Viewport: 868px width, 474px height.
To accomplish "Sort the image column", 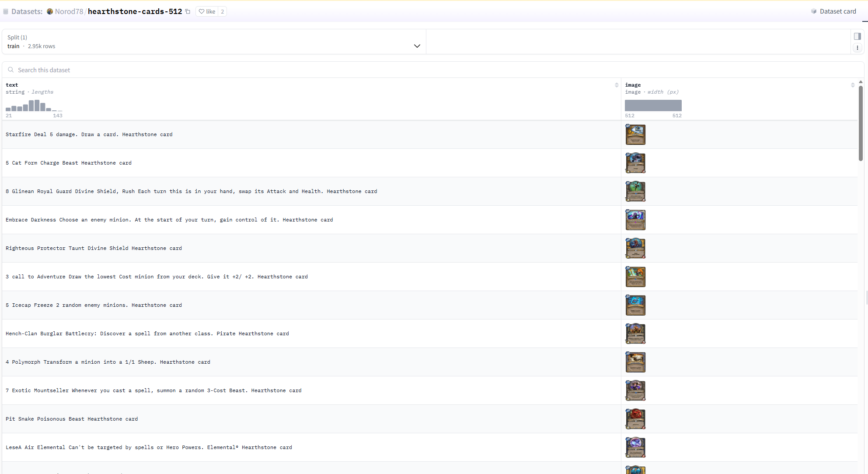I will coord(852,85).
